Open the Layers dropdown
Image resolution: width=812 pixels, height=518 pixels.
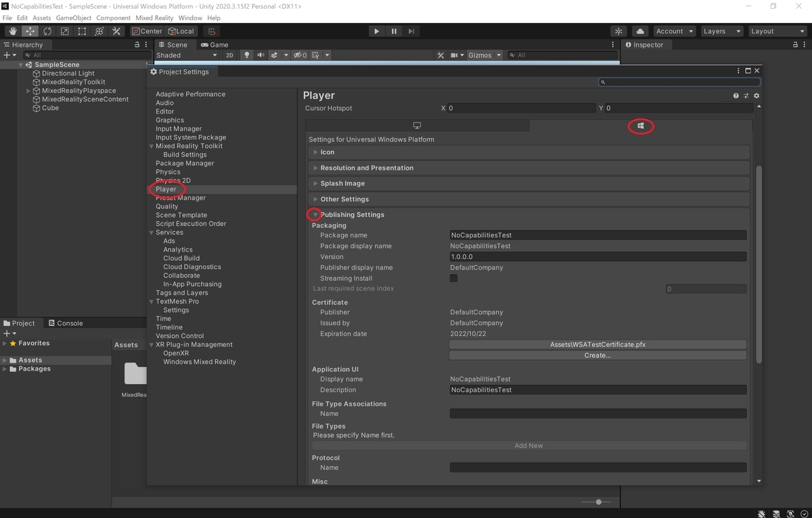(721, 31)
